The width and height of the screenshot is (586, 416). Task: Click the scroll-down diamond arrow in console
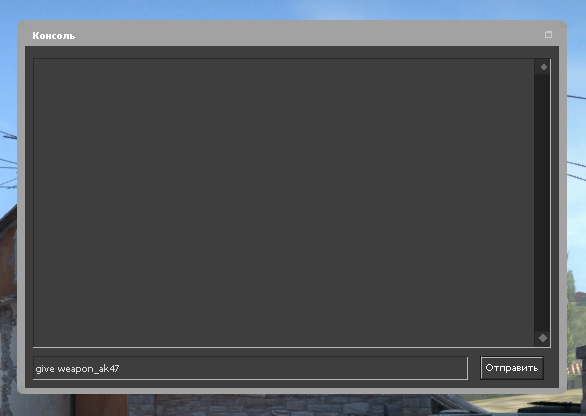[543, 338]
